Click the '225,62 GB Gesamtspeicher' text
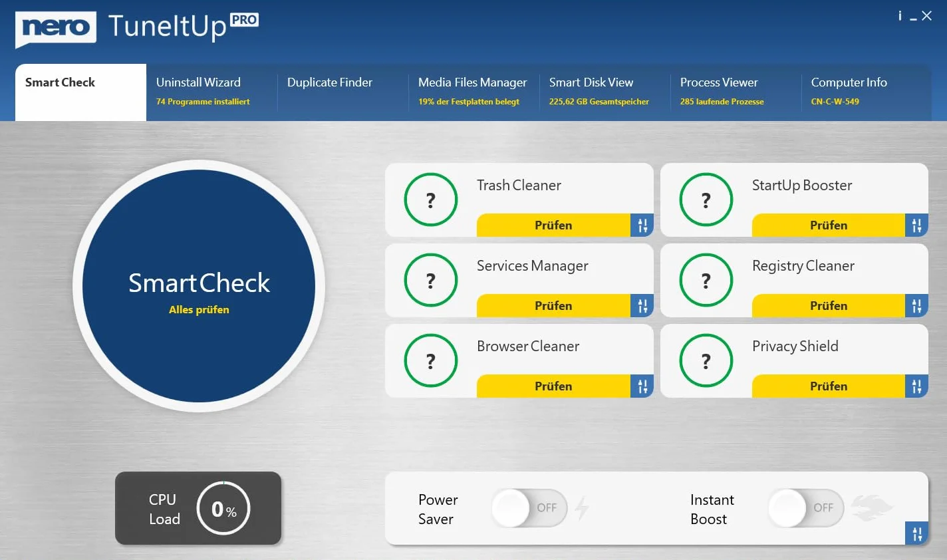The height and width of the screenshot is (560, 947). tap(599, 102)
